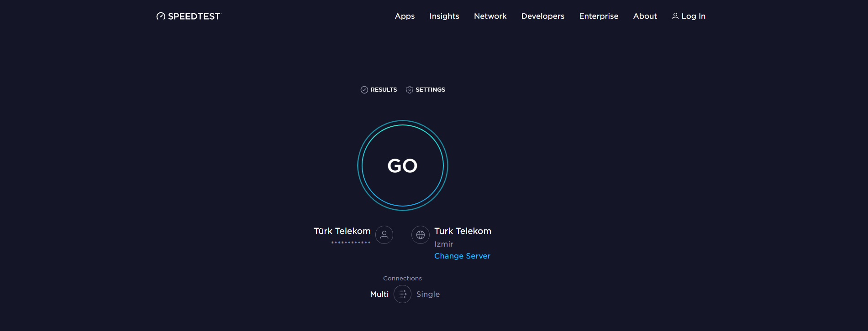This screenshot has width=868, height=331.
Task: Click the masked IP address asterisks
Action: (x=351, y=243)
